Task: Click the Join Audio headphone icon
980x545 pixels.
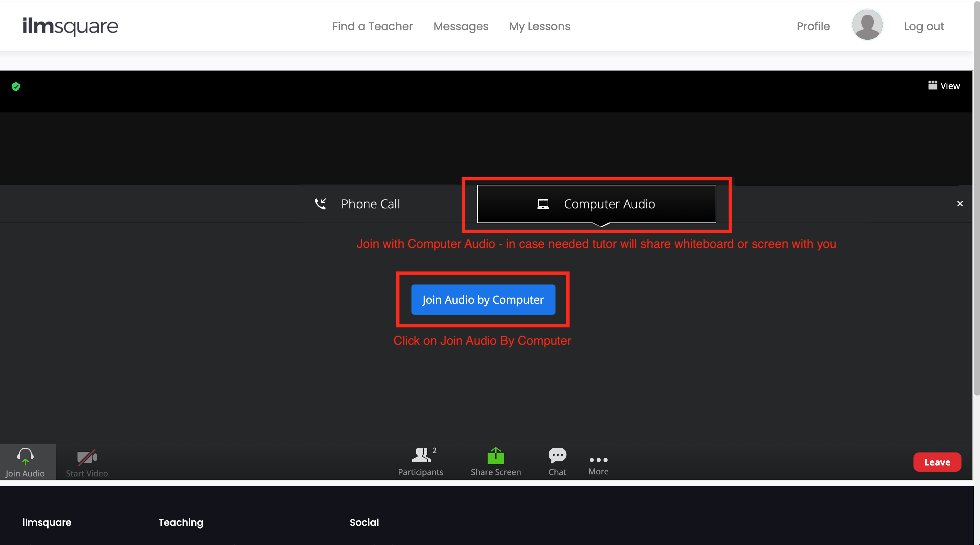Action: tap(25, 456)
